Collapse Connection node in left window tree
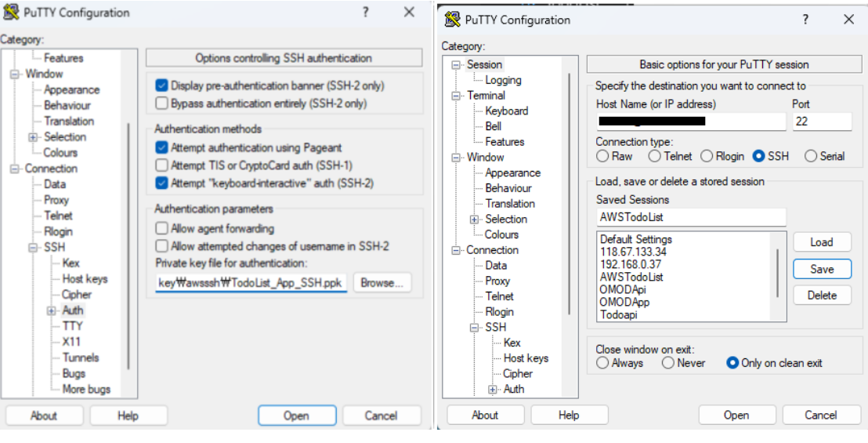Viewport: 868px width, 443px height. [x=15, y=169]
